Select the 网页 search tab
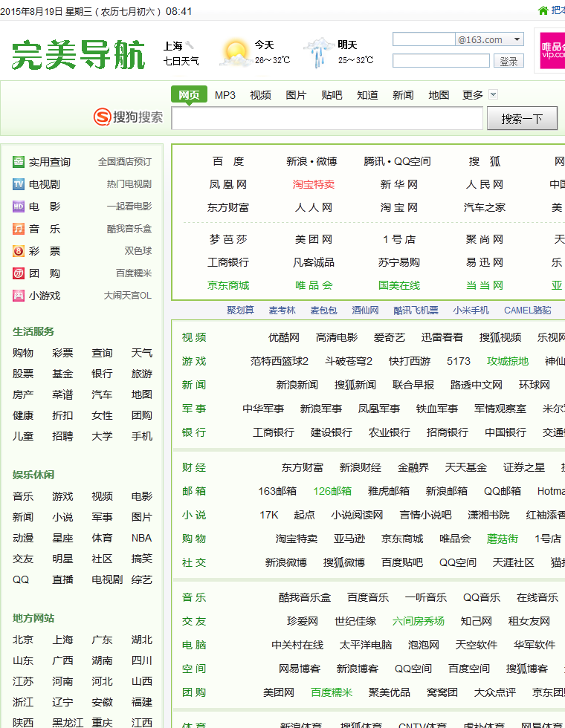The width and height of the screenshot is (565, 728). [189, 95]
